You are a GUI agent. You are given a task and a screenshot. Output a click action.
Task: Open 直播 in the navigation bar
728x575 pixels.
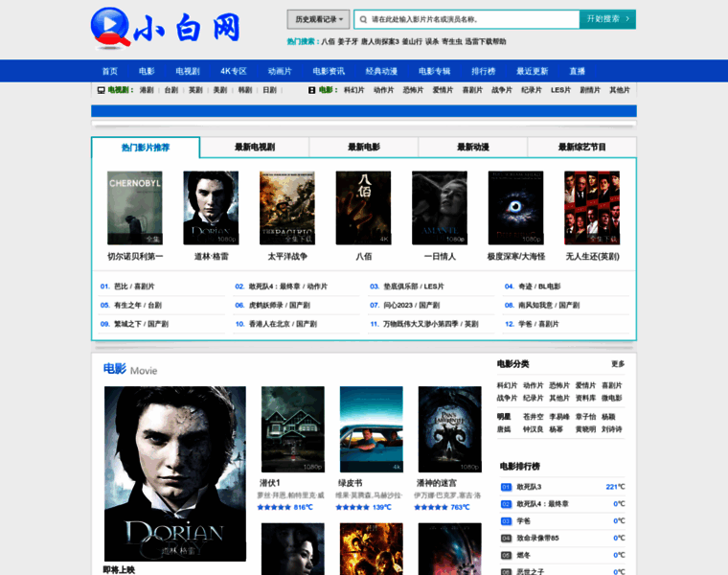click(577, 71)
